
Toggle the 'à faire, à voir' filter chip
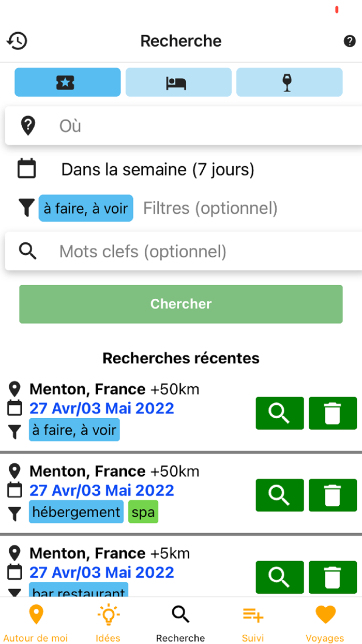[85, 208]
